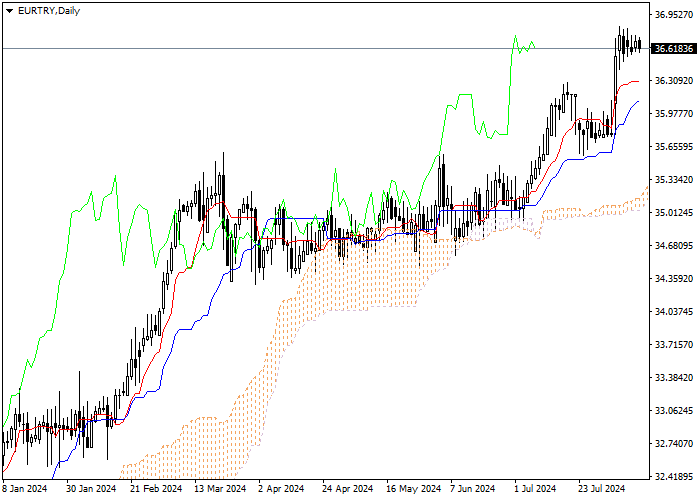The width and height of the screenshot is (700, 500).
Task: Click the 23 Jul 2024 date label
Action: click(x=602, y=489)
